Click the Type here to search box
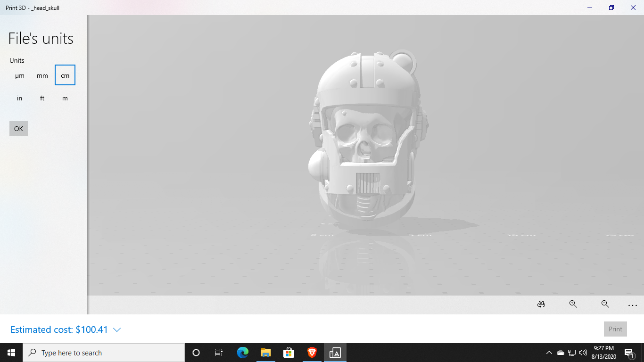The width and height of the screenshot is (644, 362). 104,353
